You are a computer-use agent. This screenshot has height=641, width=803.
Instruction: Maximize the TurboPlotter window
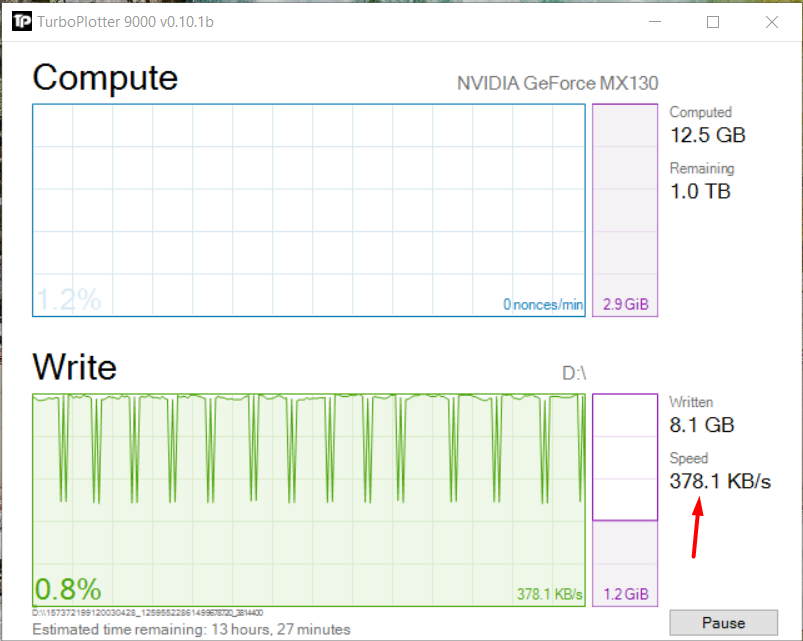[713, 22]
